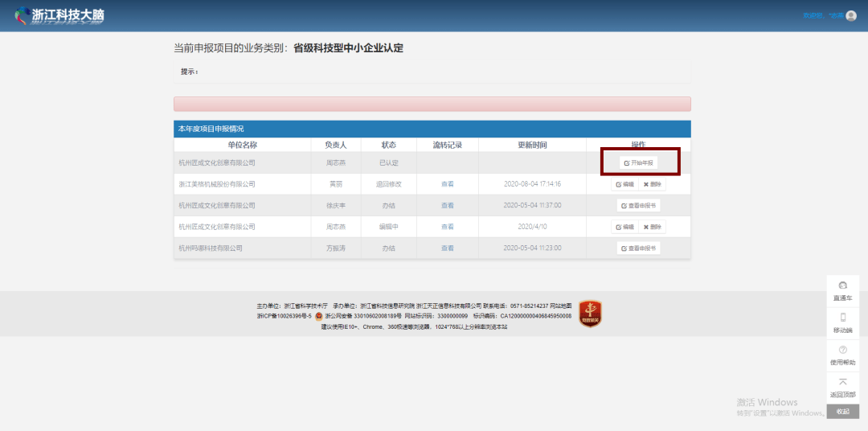Collapse the sidebar with 收起 button
Screen dimensions: 868x431
[x=842, y=412]
